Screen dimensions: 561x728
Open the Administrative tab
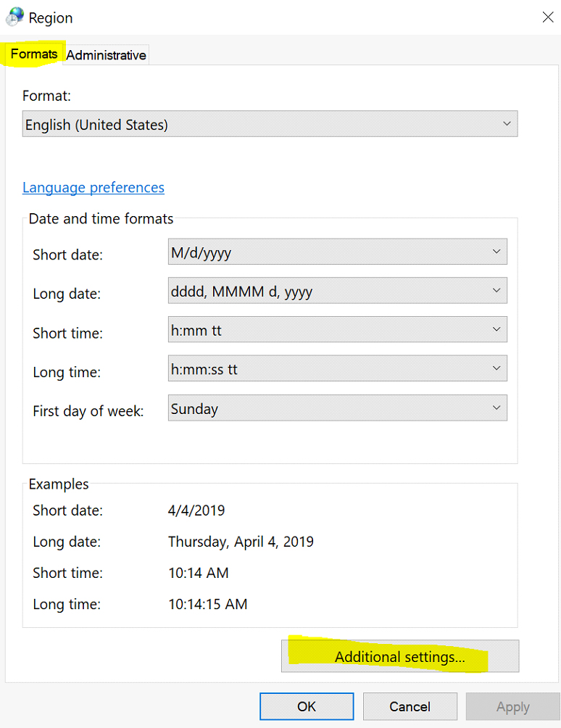click(x=106, y=55)
